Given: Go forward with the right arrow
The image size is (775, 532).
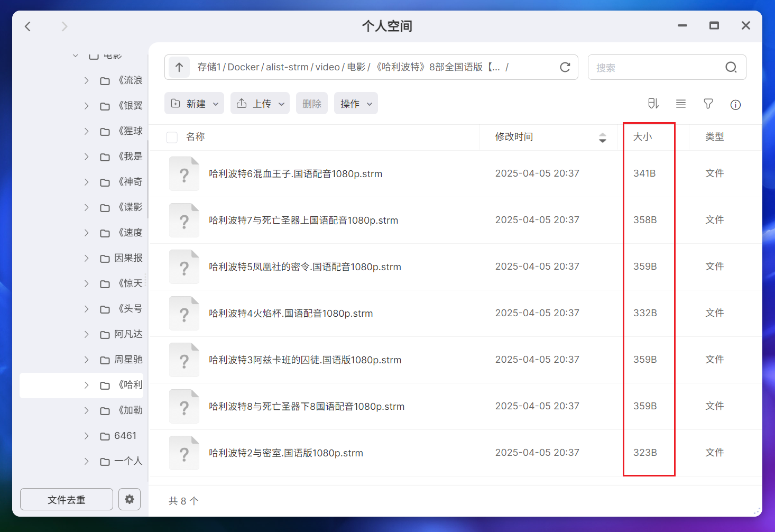Looking at the screenshot, I should pos(64,26).
